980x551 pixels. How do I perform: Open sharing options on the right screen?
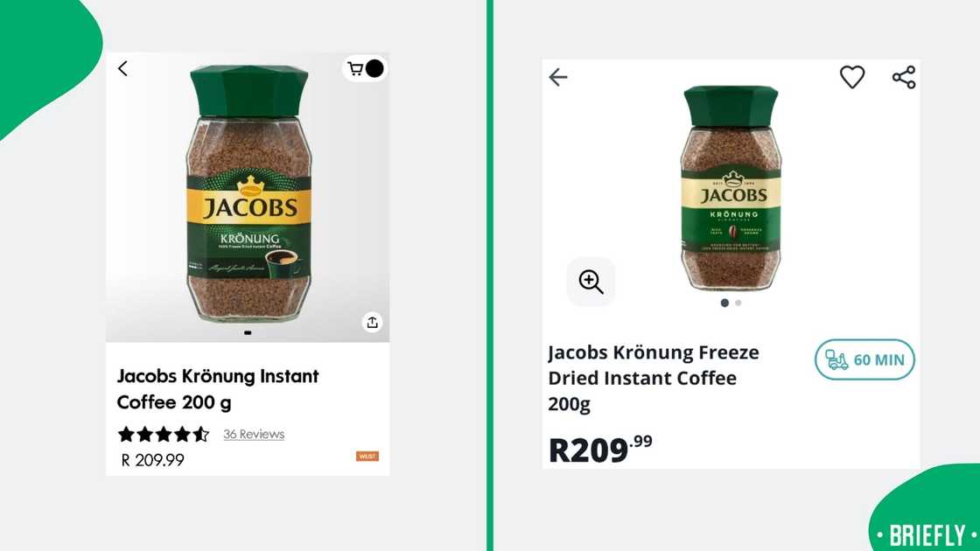click(x=902, y=77)
